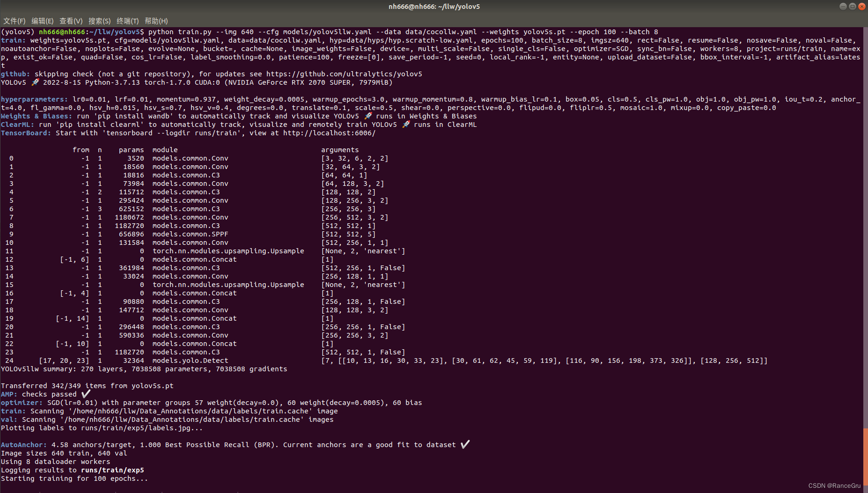Click the 'Weights & Biases:' label
Viewport: 868px width, 493px height.
coord(37,116)
